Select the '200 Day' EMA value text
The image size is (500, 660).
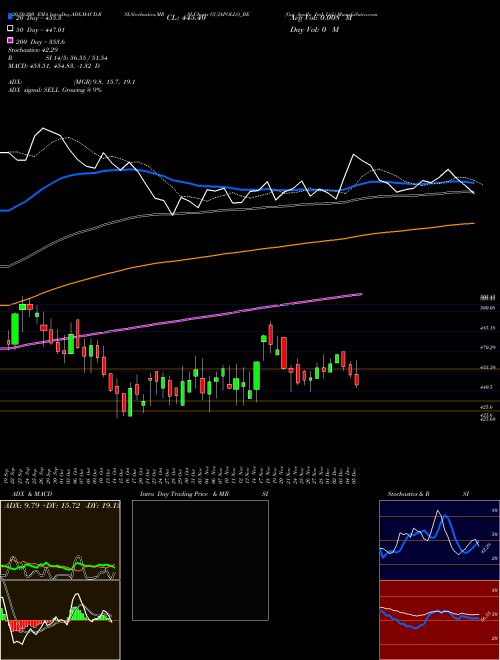tap(40, 42)
